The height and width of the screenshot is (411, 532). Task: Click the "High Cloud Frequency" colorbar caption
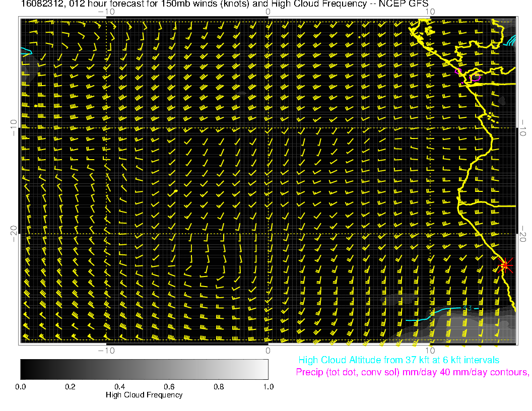tap(144, 395)
